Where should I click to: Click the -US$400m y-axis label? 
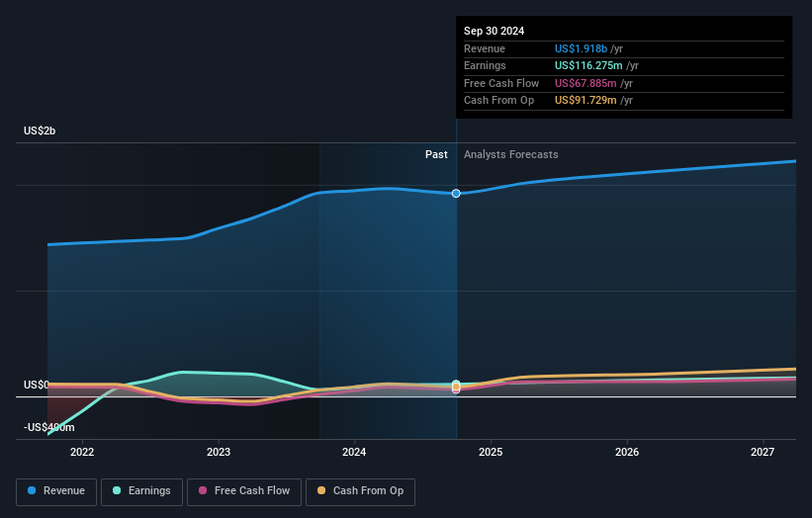coord(49,427)
